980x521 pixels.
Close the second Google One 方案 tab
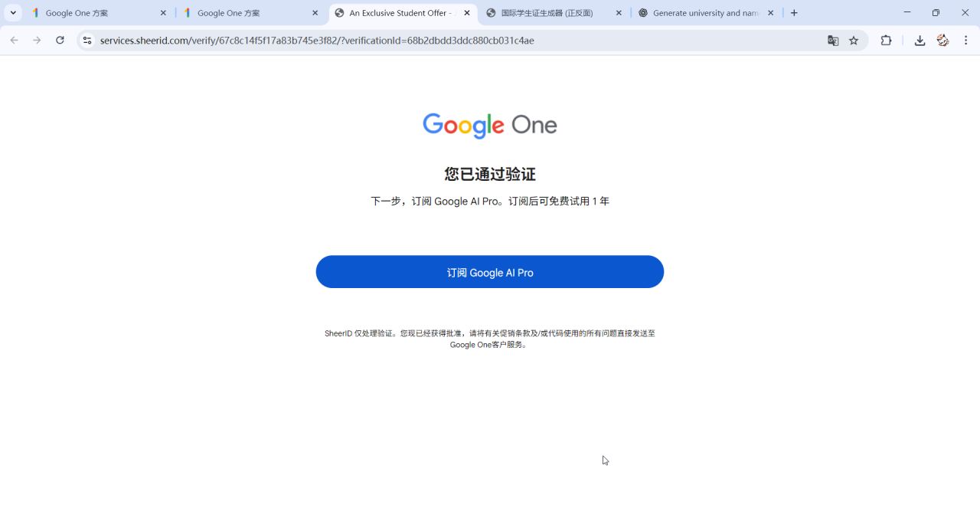[x=315, y=13]
